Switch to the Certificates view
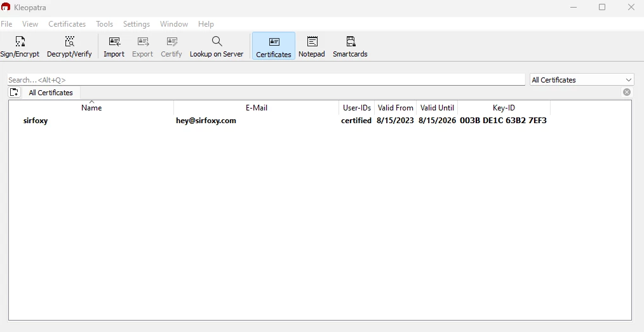This screenshot has height=332, width=644. 274,47
